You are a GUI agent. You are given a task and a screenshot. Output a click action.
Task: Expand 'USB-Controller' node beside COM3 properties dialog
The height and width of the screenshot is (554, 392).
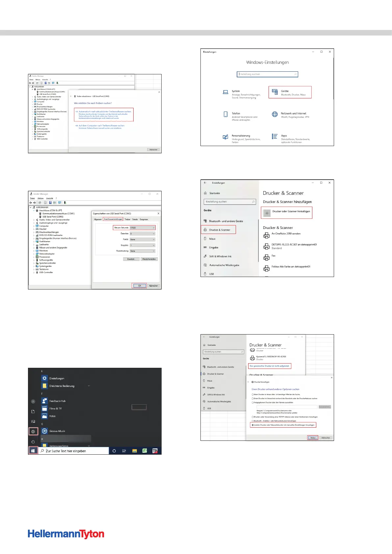[x=34, y=272]
